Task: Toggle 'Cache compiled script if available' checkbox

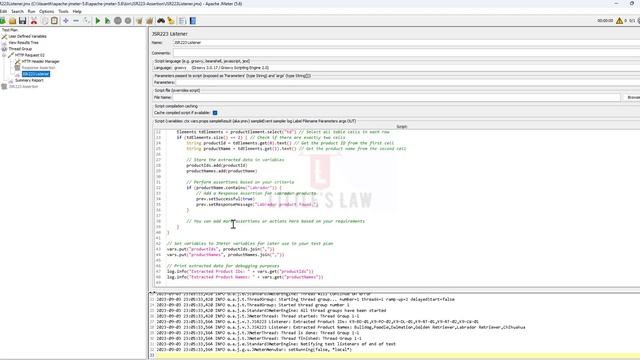Action: pos(215,113)
